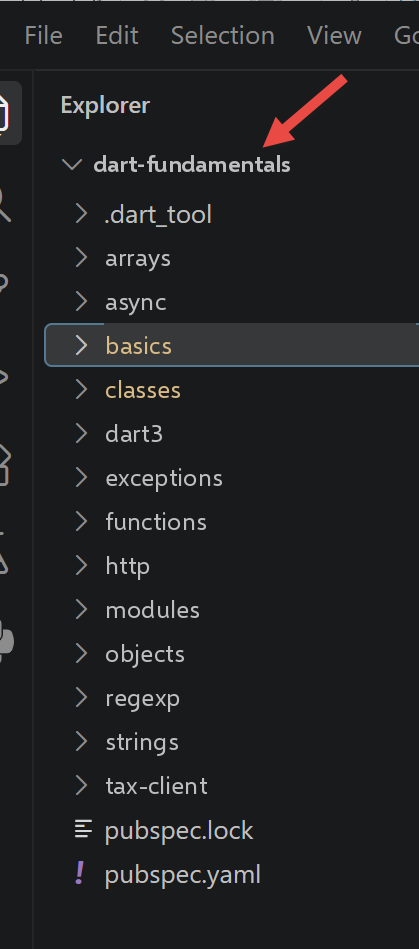This screenshot has width=419, height=949.
Task: Select the dart-fundamentals folder name
Action: 192,165
